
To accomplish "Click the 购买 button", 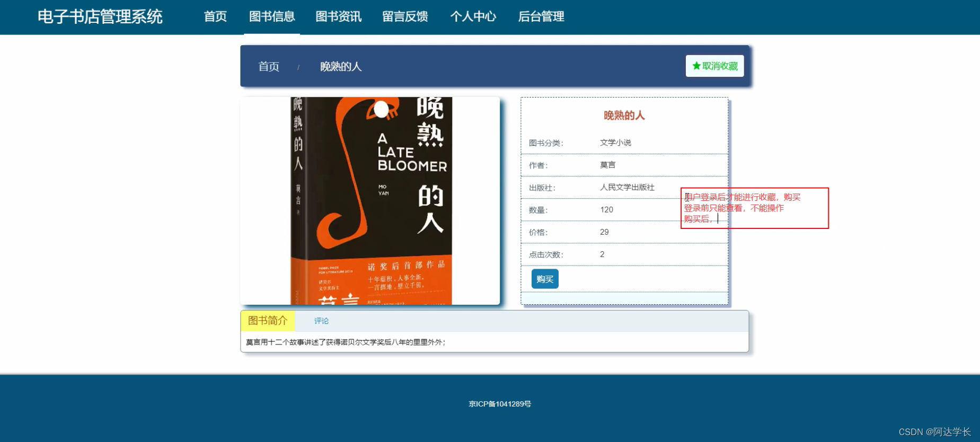I will 545,279.
